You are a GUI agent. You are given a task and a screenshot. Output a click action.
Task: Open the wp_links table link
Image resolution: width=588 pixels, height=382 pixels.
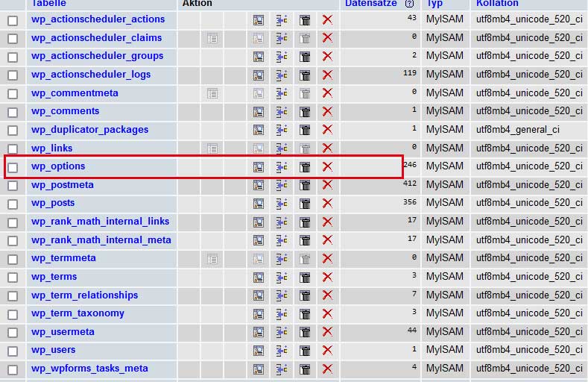click(x=51, y=148)
